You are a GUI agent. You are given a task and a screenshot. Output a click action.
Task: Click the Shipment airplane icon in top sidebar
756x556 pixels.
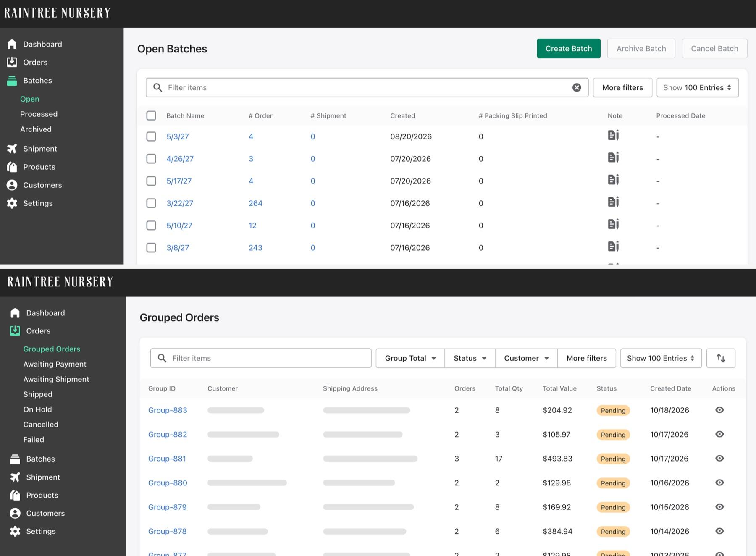(x=12, y=149)
